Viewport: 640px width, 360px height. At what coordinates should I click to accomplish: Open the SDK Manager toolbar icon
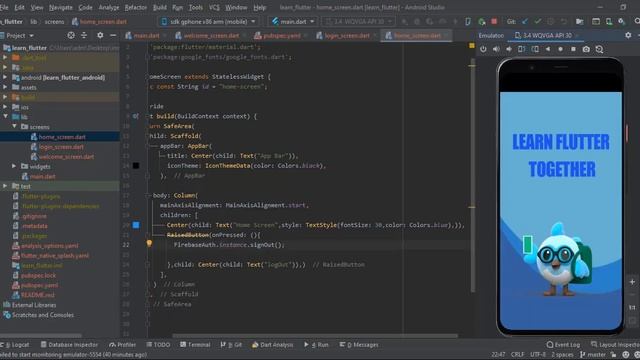point(622,21)
